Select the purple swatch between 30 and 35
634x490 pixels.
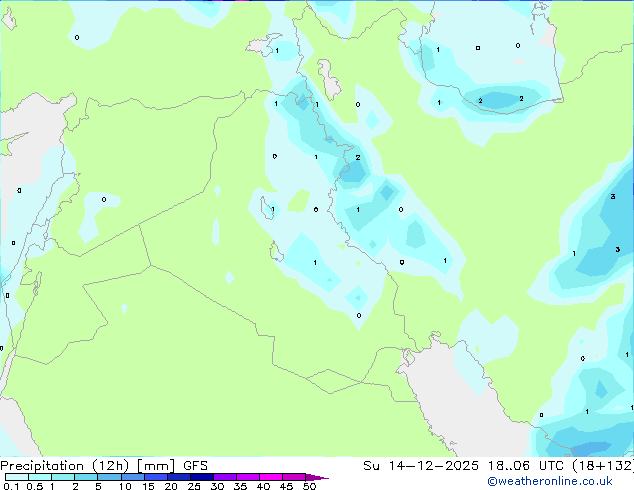[225, 477]
